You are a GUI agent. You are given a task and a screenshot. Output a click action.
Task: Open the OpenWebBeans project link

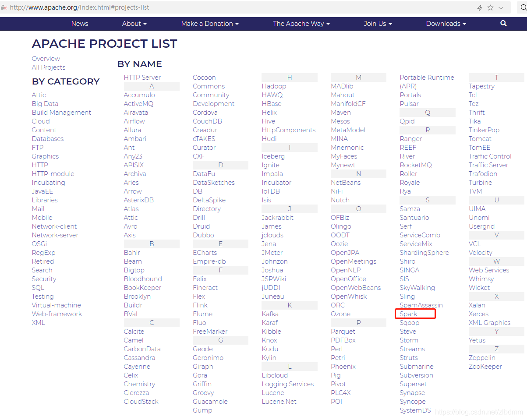(x=356, y=288)
